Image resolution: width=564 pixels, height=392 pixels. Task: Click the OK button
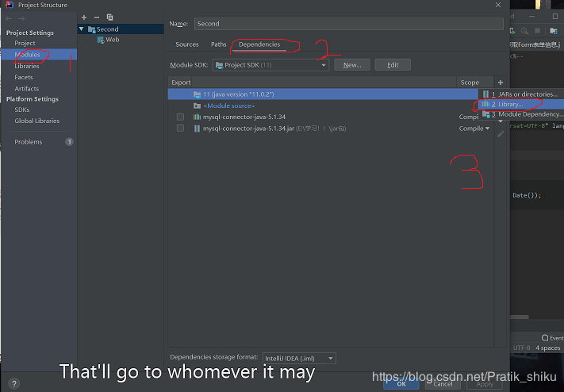coord(401,384)
